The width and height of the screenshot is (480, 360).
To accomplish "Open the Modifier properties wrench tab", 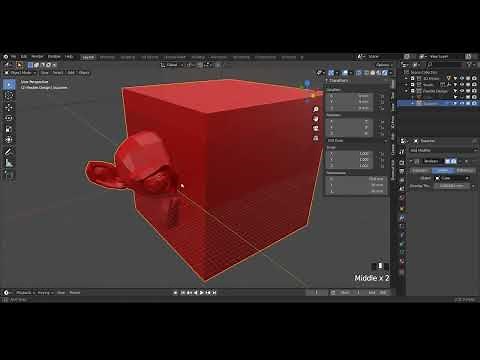I will pyautogui.click(x=402, y=218).
